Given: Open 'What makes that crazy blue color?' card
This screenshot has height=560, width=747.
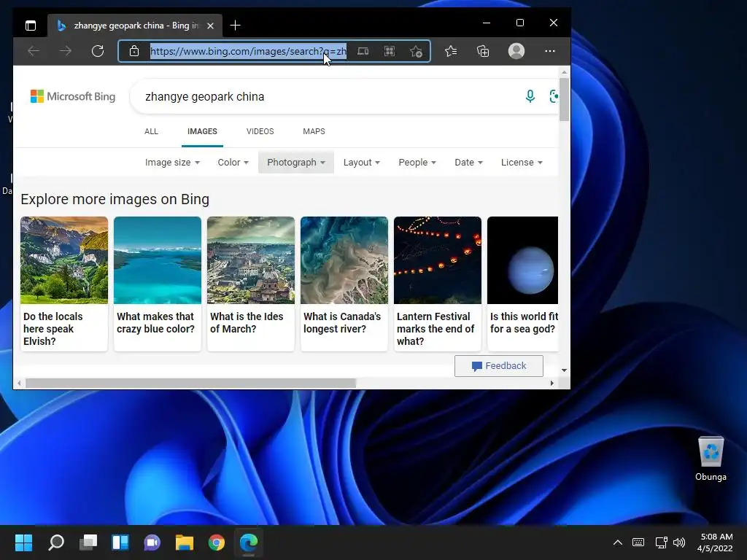Looking at the screenshot, I should [x=158, y=284].
